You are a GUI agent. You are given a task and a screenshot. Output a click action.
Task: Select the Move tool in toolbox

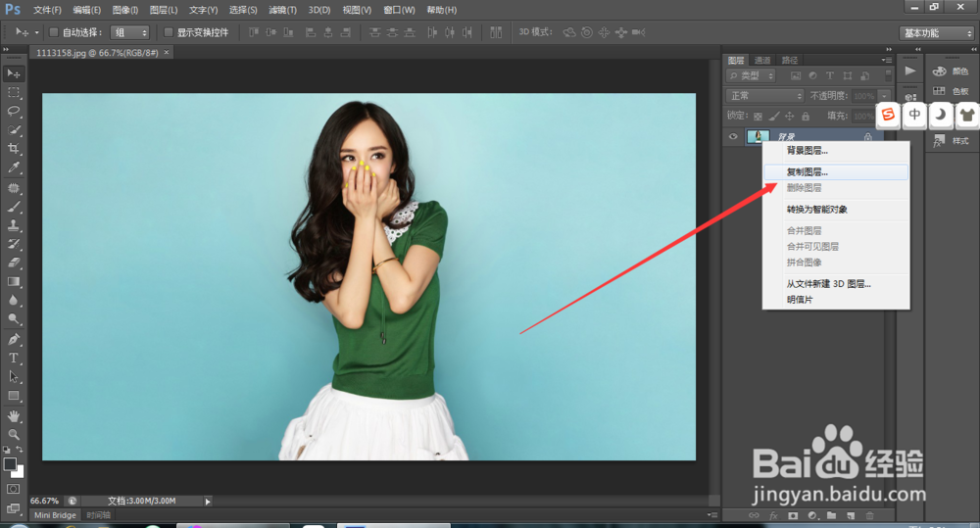pos(13,73)
